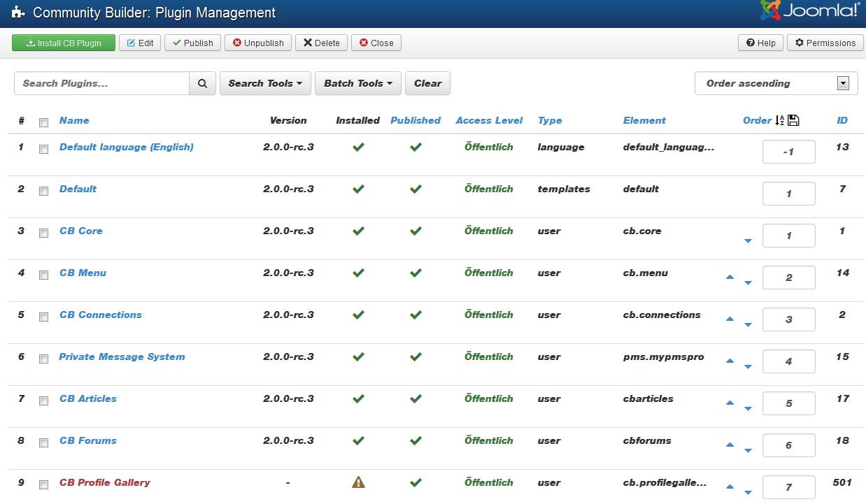
Task: Sort plugins by Element column
Action: 644,120
